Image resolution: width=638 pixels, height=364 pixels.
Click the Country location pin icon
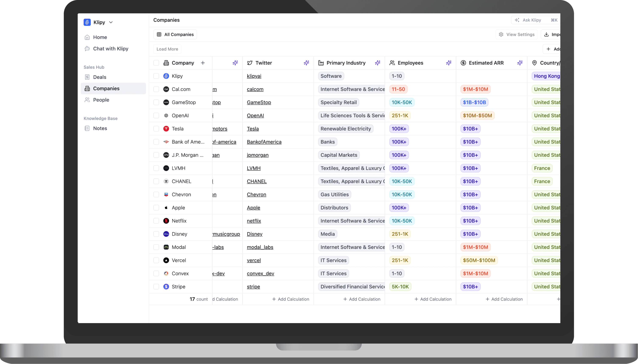534,63
